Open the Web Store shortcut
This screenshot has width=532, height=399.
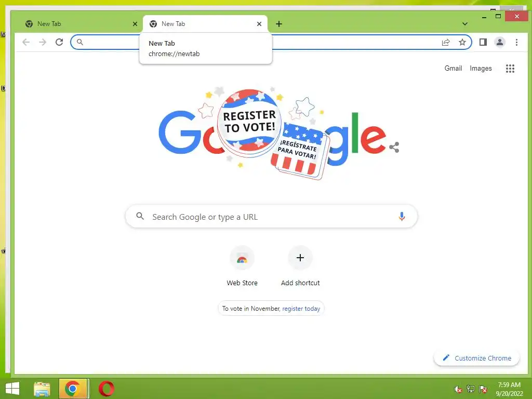(242, 267)
